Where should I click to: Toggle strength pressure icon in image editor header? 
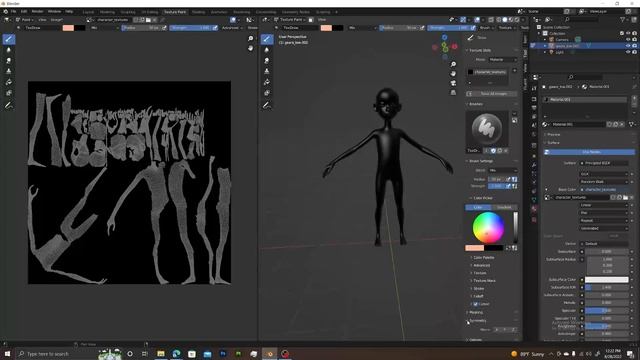point(215,28)
